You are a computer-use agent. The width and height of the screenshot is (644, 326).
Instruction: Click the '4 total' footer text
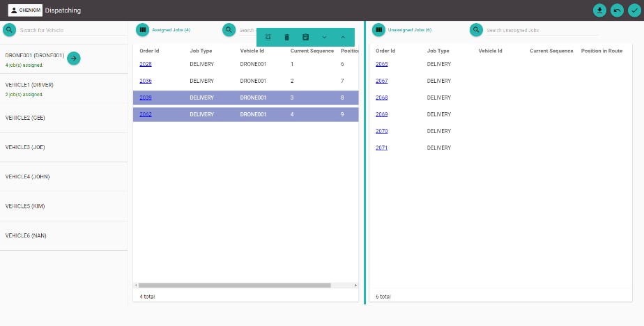click(147, 297)
